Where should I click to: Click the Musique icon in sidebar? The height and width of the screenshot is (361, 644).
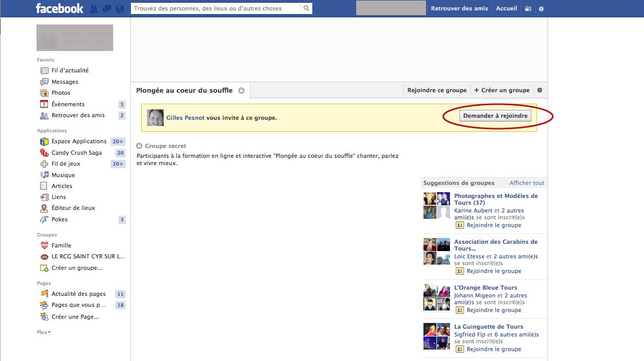pyautogui.click(x=44, y=175)
